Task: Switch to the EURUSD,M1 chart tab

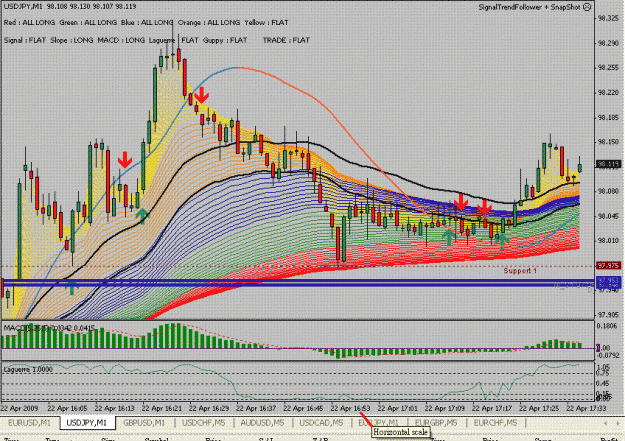Action: pyautogui.click(x=29, y=423)
